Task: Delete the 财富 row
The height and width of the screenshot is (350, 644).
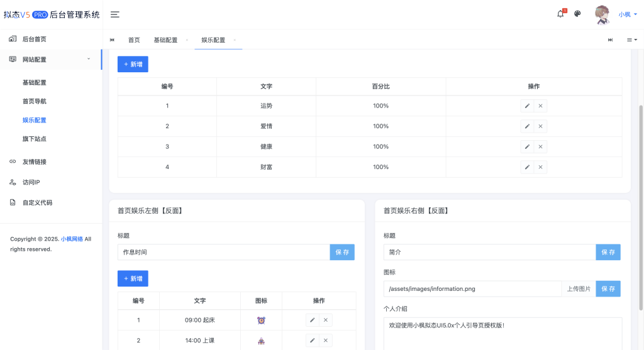Action: pos(540,167)
